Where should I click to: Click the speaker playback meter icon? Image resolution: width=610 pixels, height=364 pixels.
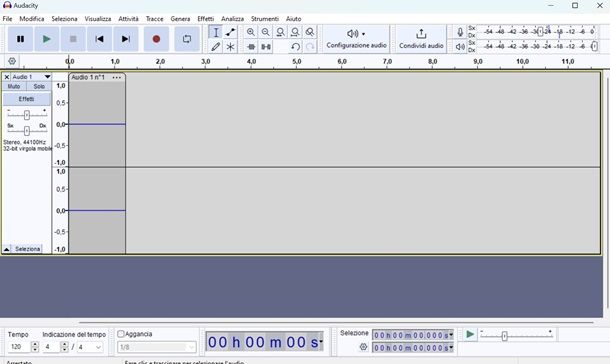460,47
